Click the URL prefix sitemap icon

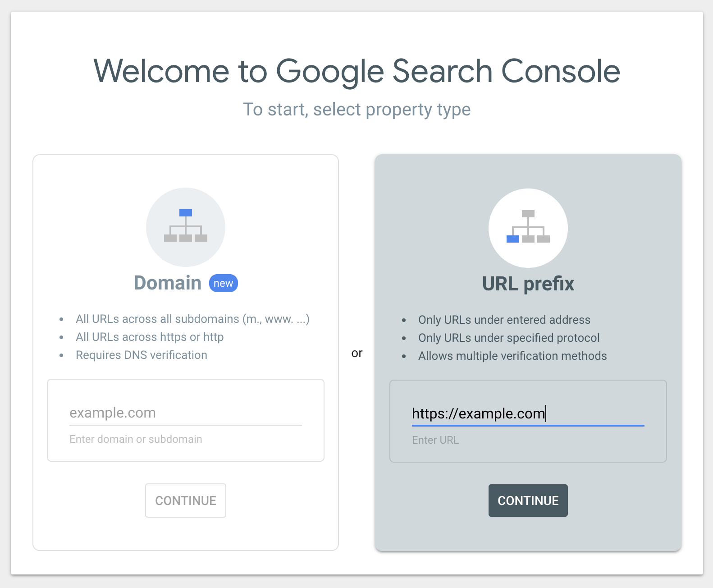528,227
